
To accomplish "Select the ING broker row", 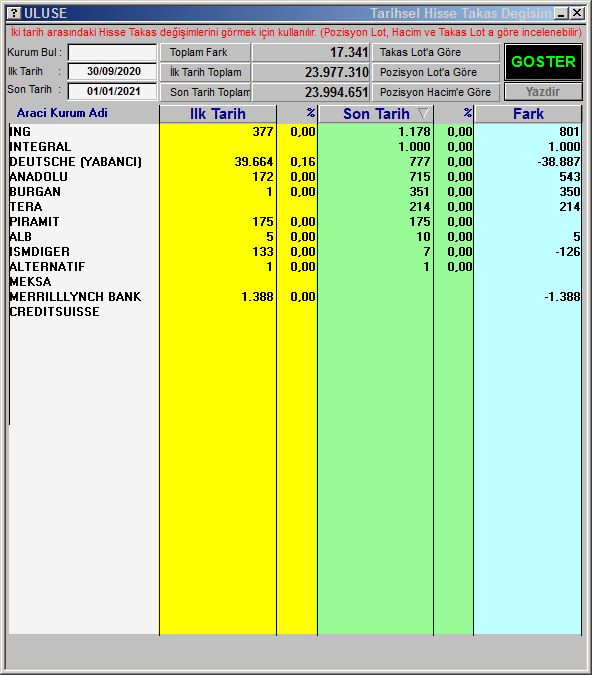I will [x=295, y=132].
